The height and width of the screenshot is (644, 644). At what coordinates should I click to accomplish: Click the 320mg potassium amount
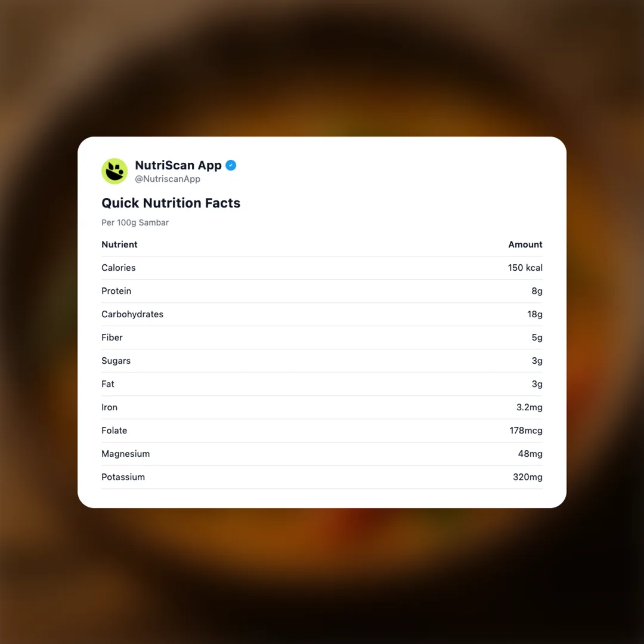(527, 477)
